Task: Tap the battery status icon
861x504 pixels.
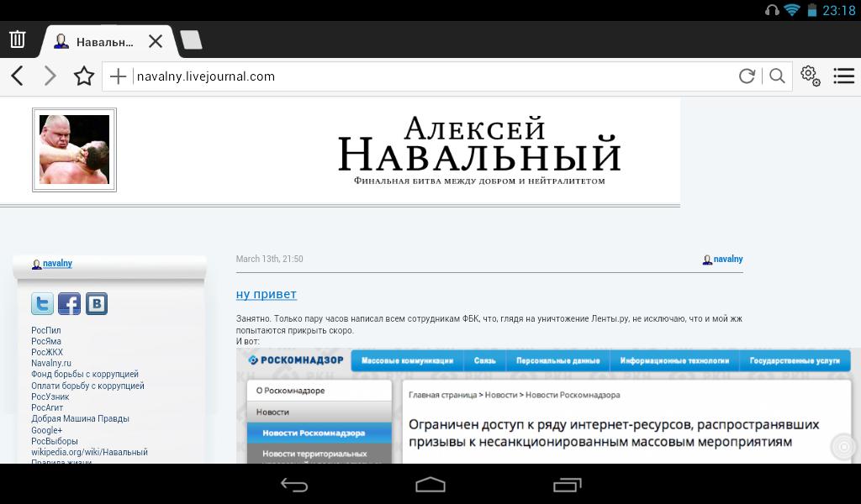Action: [812, 10]
